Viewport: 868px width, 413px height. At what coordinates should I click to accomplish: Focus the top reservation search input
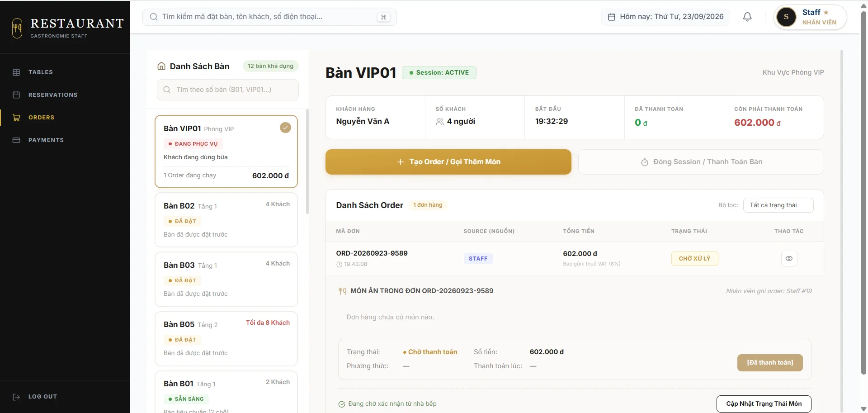[269, 17]
